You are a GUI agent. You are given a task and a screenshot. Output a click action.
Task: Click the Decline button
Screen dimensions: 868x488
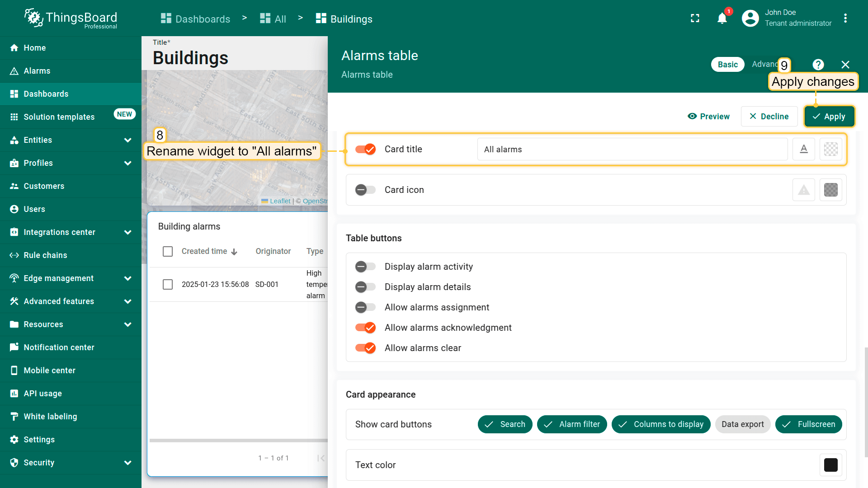click(x=769, y=117)
